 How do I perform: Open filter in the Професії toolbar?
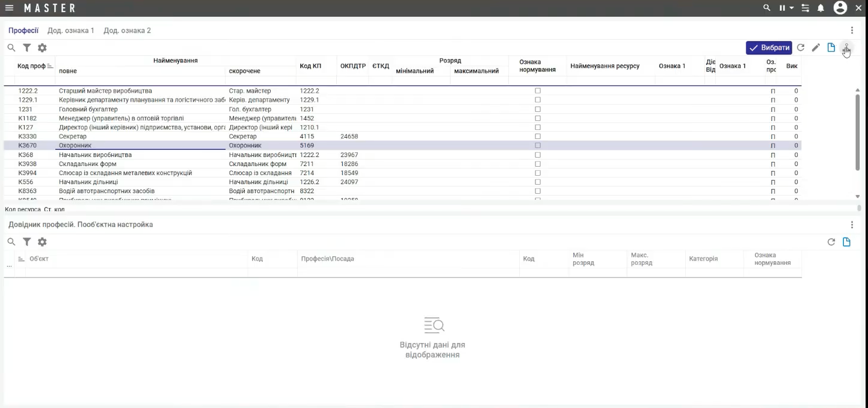click(x=27, y=48)
